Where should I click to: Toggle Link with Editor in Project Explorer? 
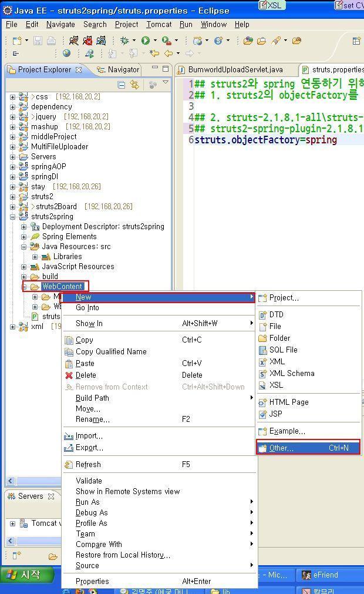click(x=134, y=85)
